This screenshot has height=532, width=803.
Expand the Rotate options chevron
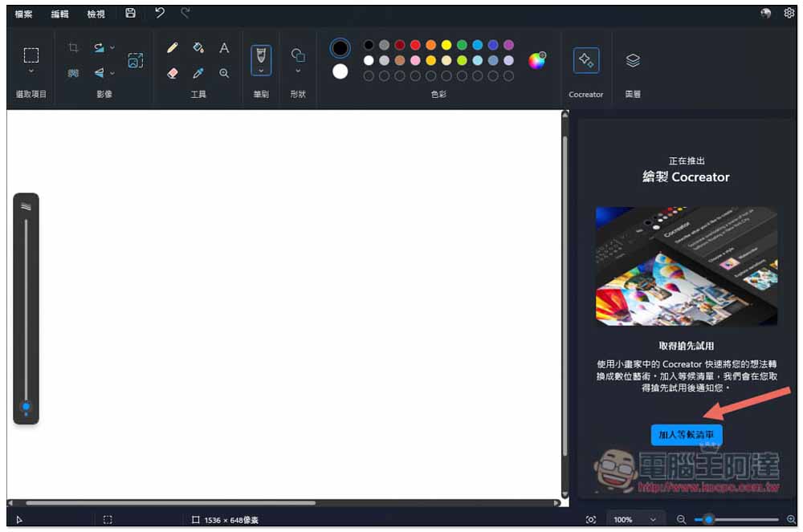[112, 48]
